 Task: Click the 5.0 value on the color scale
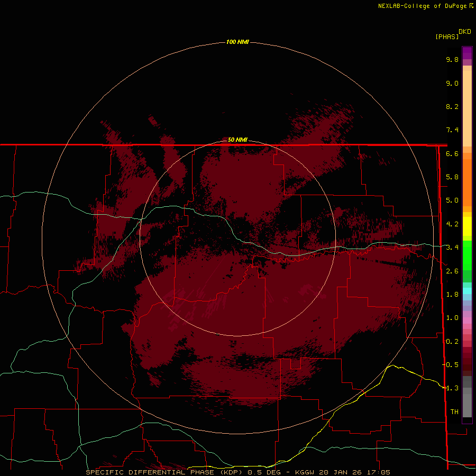pos(452,200)
